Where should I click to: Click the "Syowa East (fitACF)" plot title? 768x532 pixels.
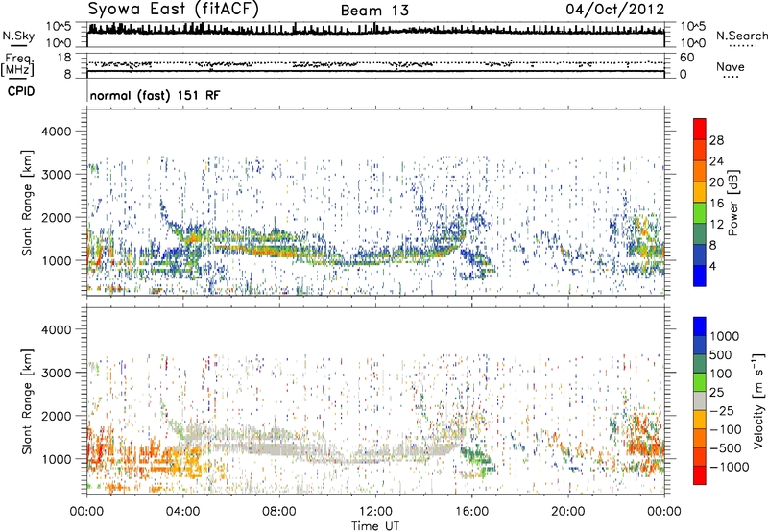[174, 10]
